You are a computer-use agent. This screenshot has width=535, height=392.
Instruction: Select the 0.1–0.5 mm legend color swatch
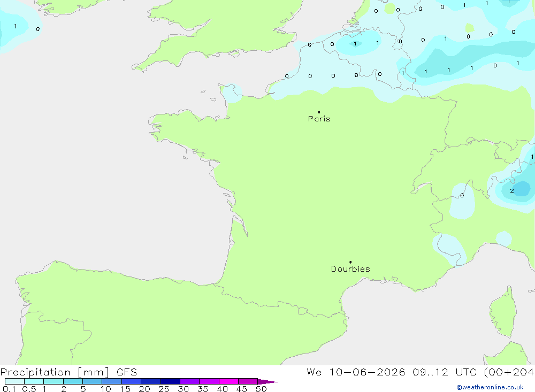click(x=14, y=381)
